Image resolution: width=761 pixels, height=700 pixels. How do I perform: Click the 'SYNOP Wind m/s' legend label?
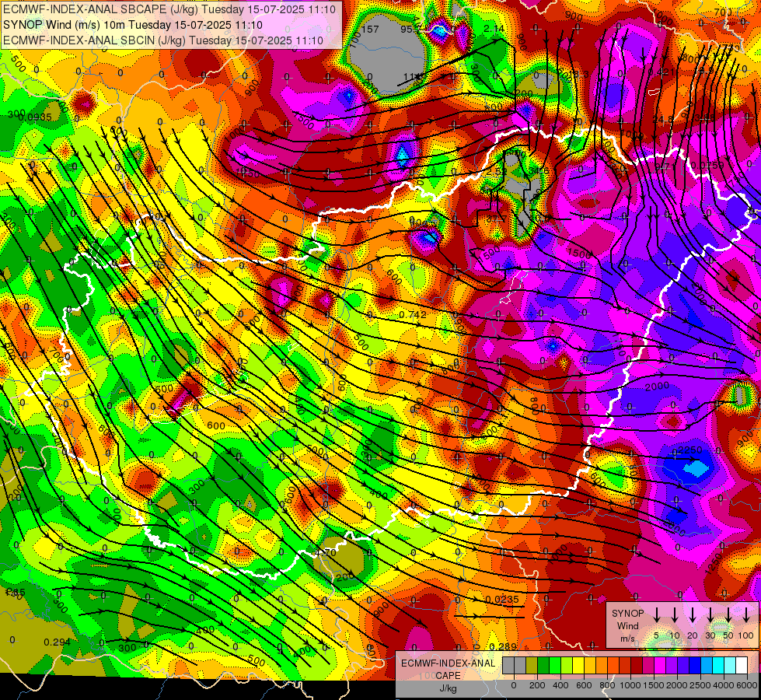627,625
